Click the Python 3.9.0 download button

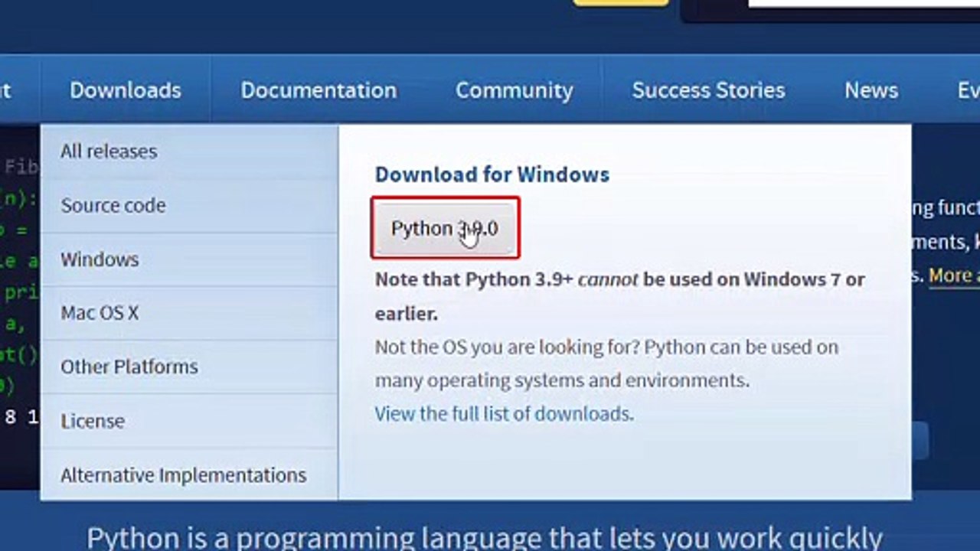coord(445,228)
